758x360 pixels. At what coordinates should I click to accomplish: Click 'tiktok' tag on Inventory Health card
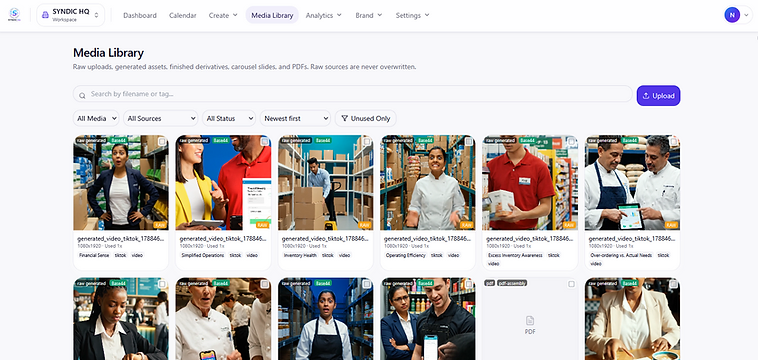pyautogui.click(x=328, y=255)
